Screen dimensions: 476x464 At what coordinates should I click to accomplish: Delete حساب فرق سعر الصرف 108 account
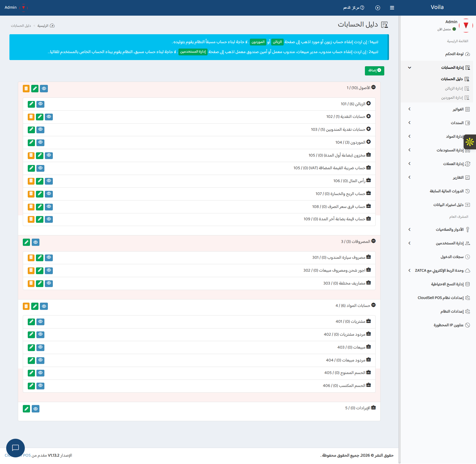[x=31, y=207]
